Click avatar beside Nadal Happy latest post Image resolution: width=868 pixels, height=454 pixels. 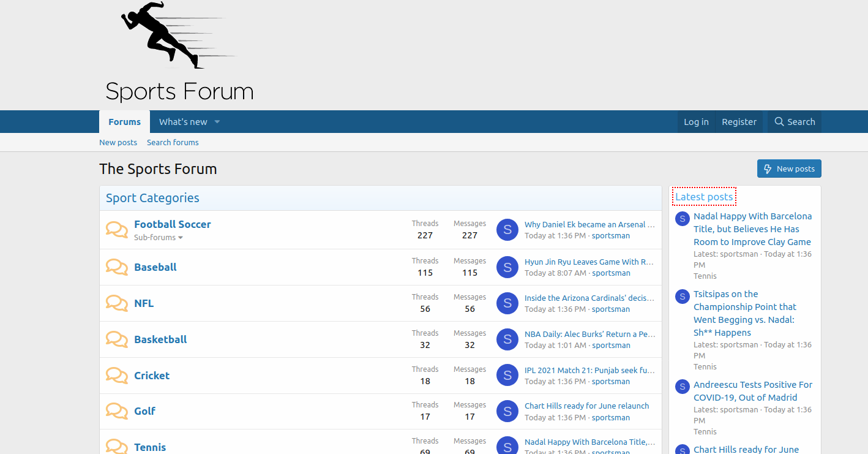tap(683, 219)
